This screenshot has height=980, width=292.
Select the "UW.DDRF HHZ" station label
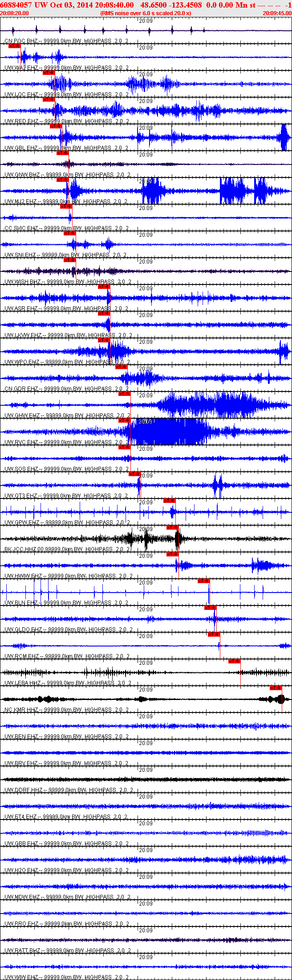tap(23, 790)
